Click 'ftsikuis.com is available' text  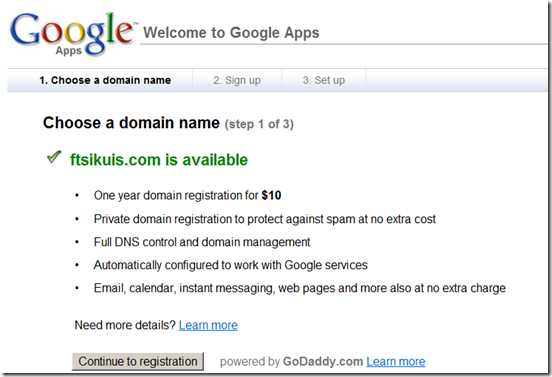pos(159,160)
